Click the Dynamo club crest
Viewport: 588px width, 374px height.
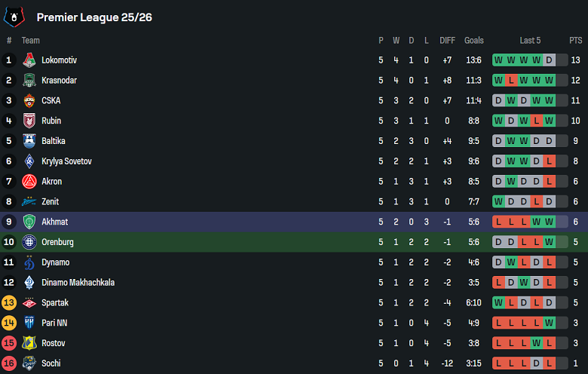[x=29, y=262]
